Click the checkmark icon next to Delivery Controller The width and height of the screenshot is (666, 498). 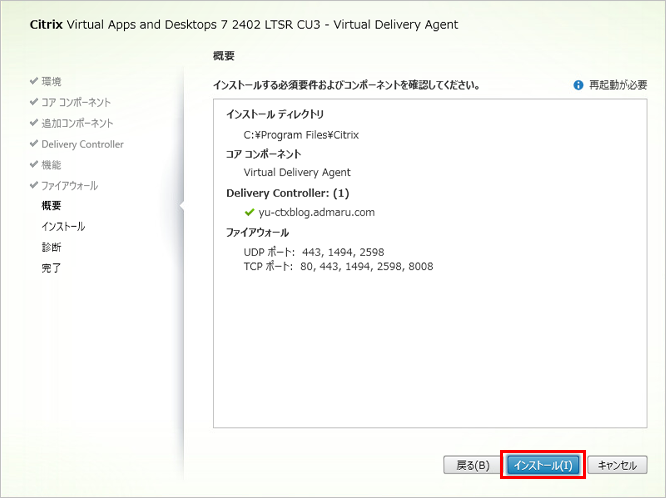click(34, 144)
